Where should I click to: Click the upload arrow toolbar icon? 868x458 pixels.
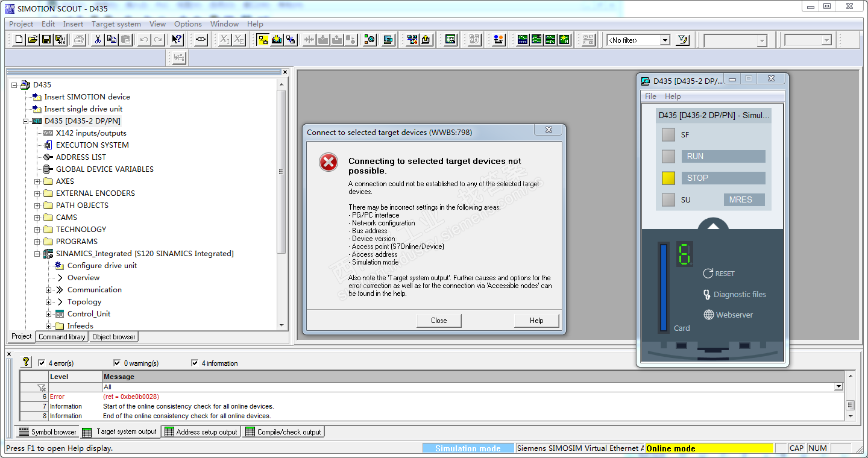426,40
